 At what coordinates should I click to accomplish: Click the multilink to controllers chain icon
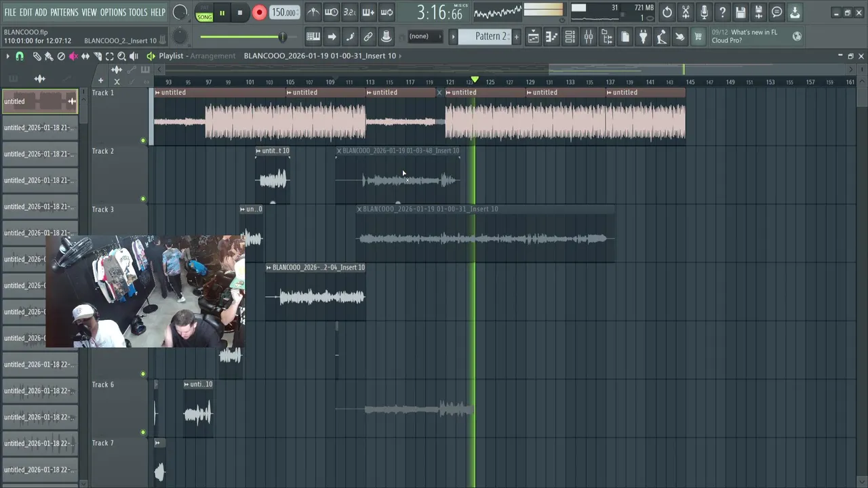[x=368, y=37]
